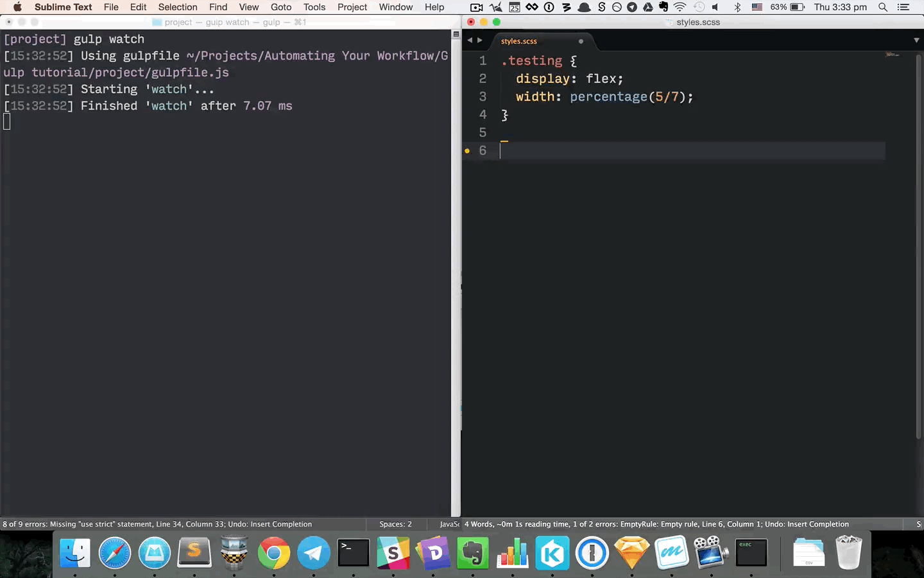Open the exec terminal window from the Dock
Image resolution: width=924 pixels, height=578 pixels.
[x=751, y=552]
